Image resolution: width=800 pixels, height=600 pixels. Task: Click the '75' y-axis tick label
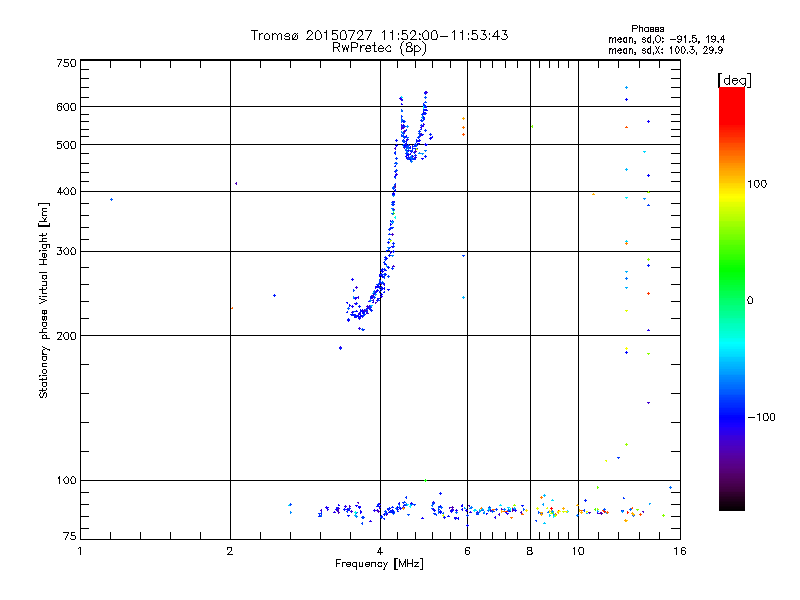coord(70,536)
